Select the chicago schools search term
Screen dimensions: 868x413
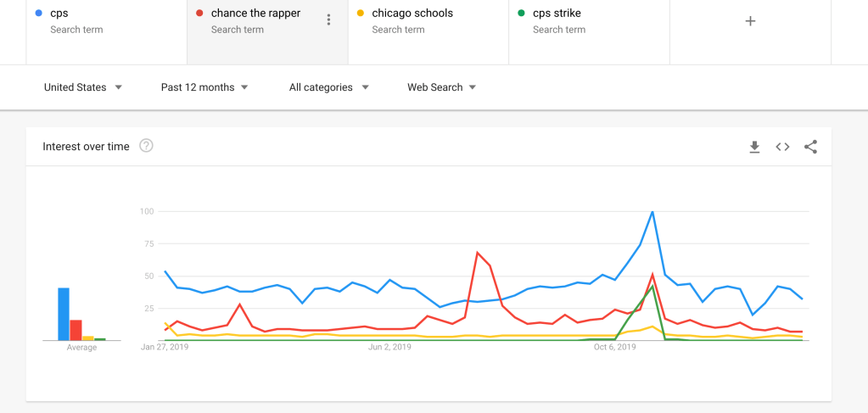412,14
